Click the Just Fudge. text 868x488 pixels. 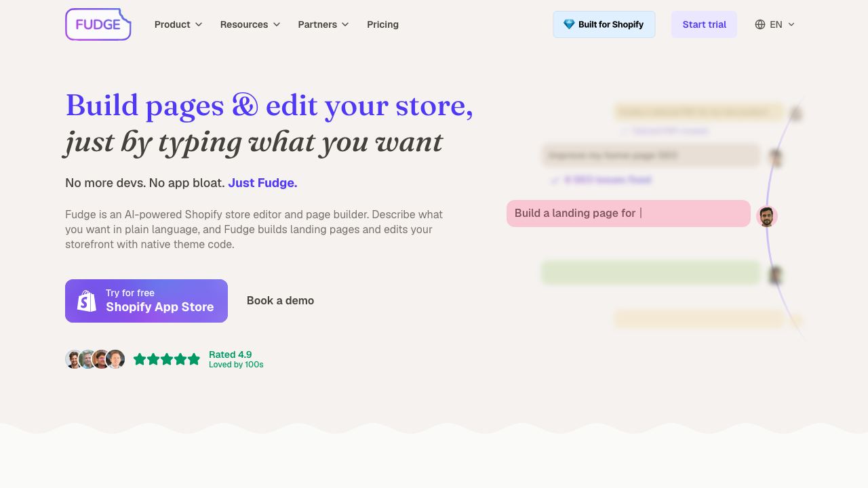[x=262, y=183]
